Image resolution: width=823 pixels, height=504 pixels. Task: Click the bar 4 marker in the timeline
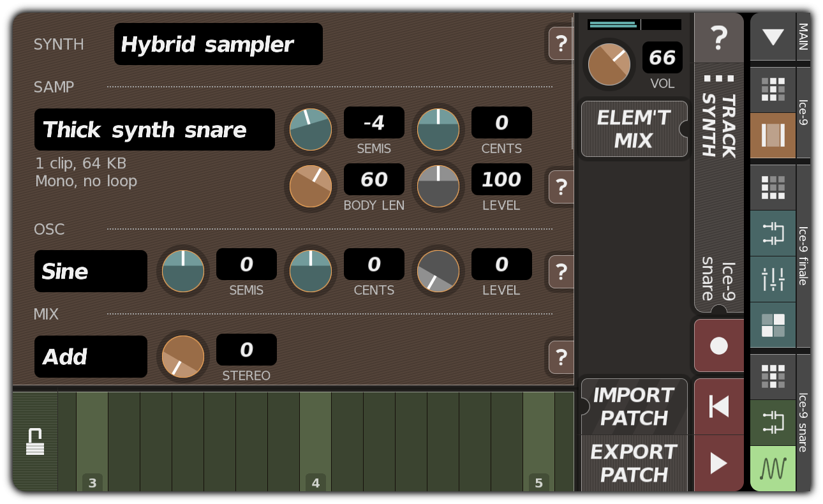316,483
